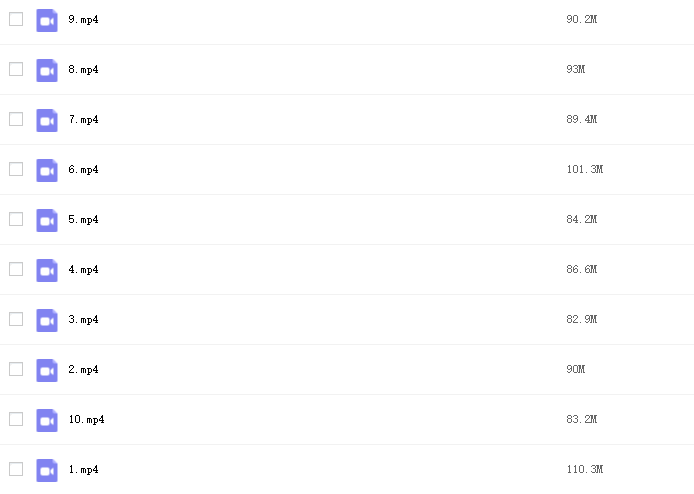Open the file named 2.mp4
694x494 pixels.
tap(83, 370)
